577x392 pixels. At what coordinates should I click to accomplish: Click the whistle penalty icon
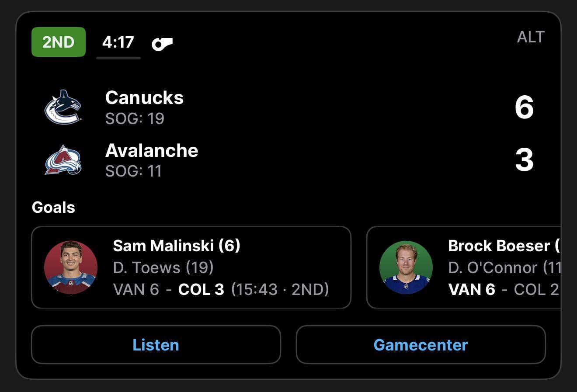[x=162, y=43]
